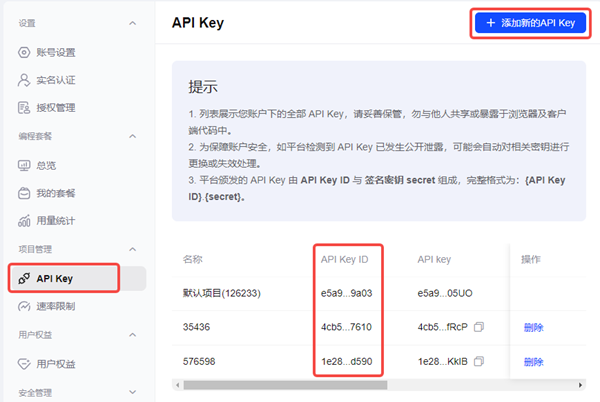The height and width of the screenshot is (402, 600).
Task: Click the 用量统计 chart icon
Action: [x=26, y=220]
